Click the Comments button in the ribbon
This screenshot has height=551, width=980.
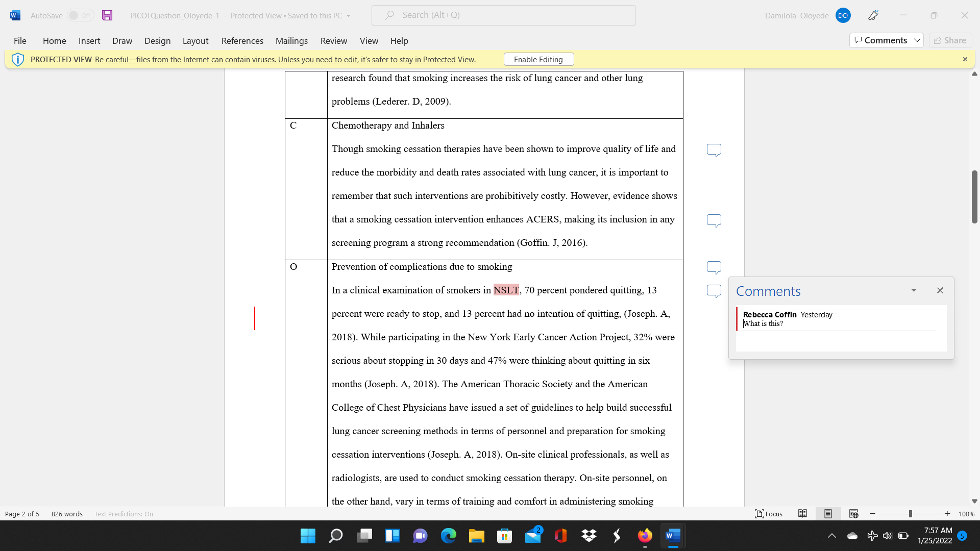click(880, 40)
